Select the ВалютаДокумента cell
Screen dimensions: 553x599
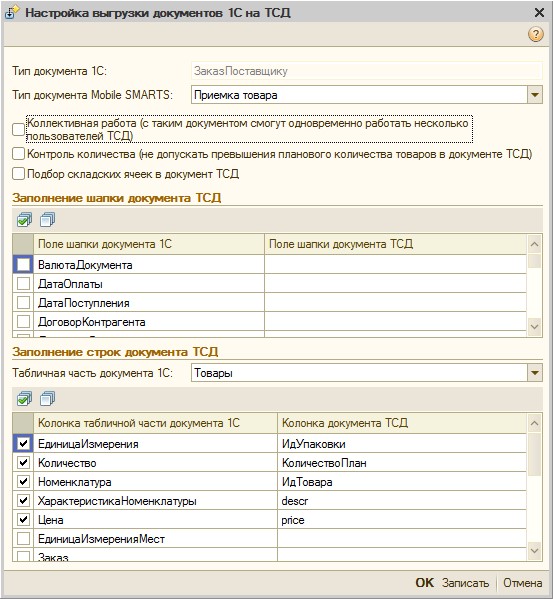pyautogui.click(x=149, y=264)
